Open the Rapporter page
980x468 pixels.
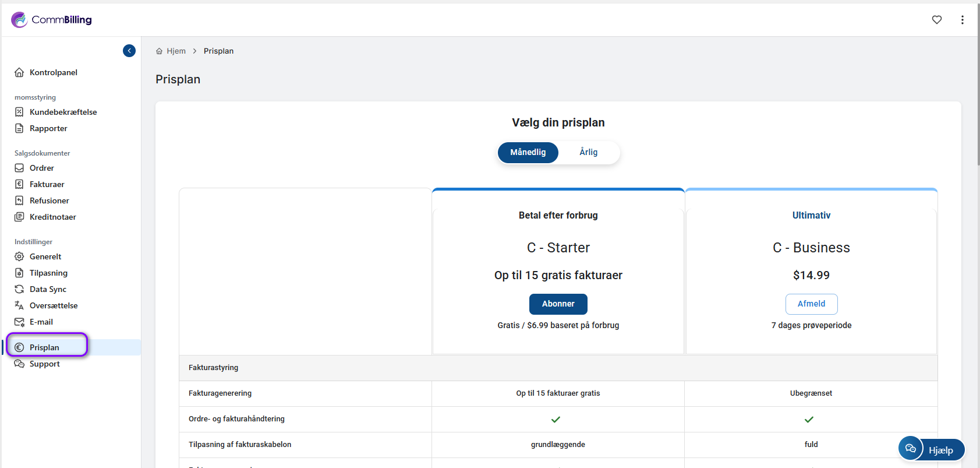(48, 128)
